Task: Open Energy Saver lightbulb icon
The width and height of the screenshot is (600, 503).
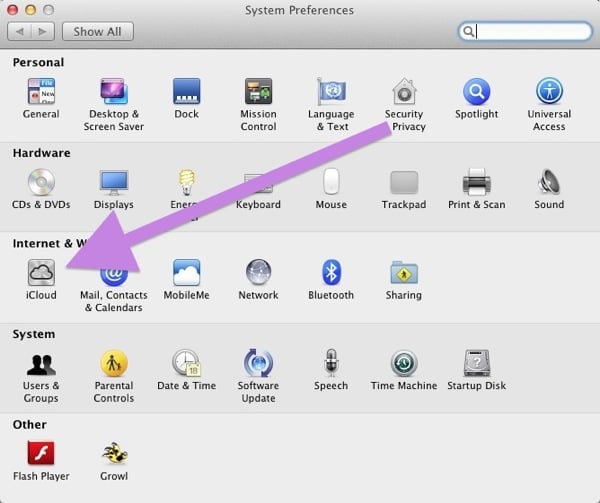Action: coord(186,182)
